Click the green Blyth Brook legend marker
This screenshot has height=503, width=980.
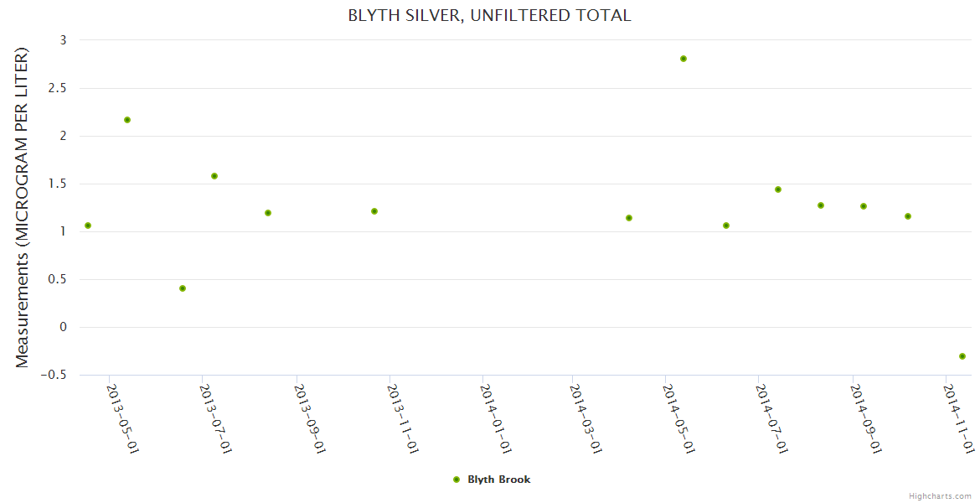pyautogui.click(x=456, y=480)
